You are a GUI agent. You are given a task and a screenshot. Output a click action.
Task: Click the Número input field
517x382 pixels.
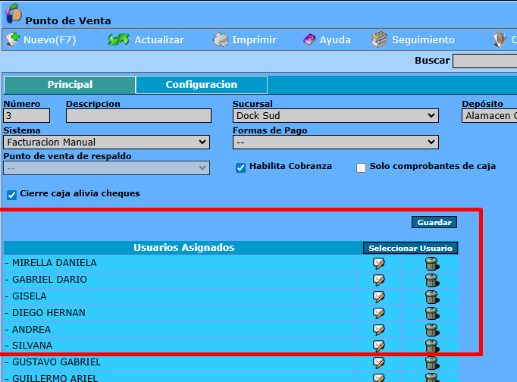(27, 116)
